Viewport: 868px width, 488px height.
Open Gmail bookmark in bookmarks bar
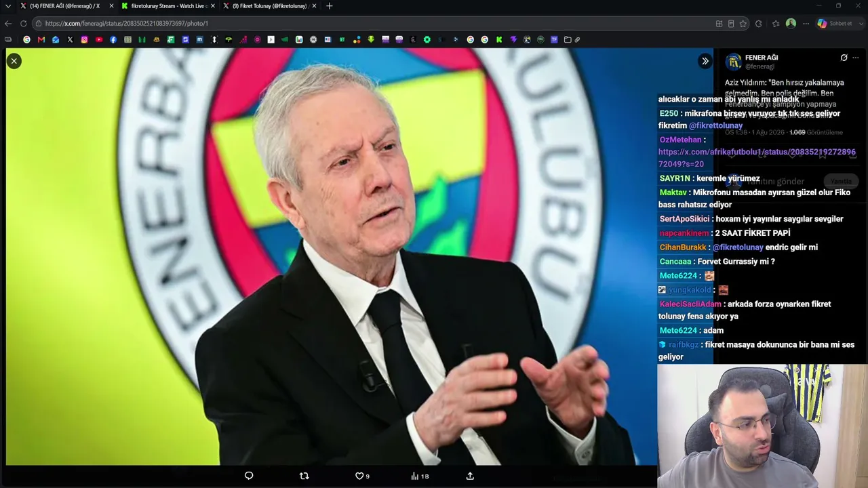[x=41, y=39]
